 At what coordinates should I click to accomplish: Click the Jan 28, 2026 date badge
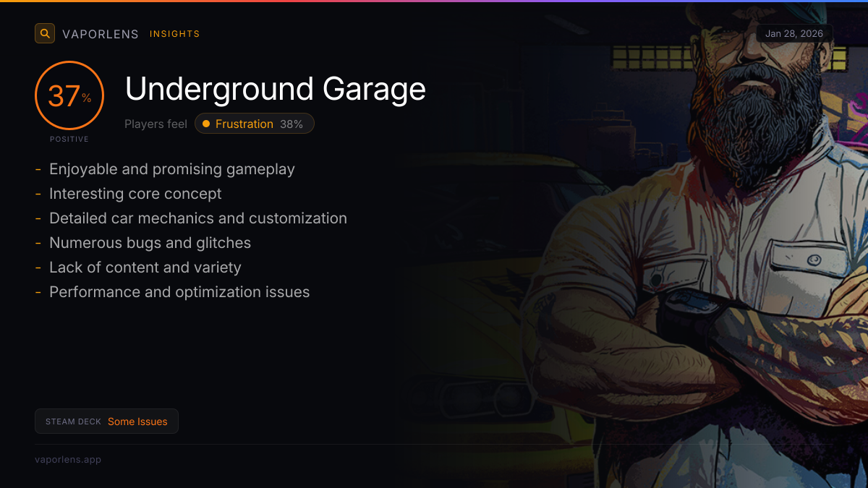coord(794,34)
